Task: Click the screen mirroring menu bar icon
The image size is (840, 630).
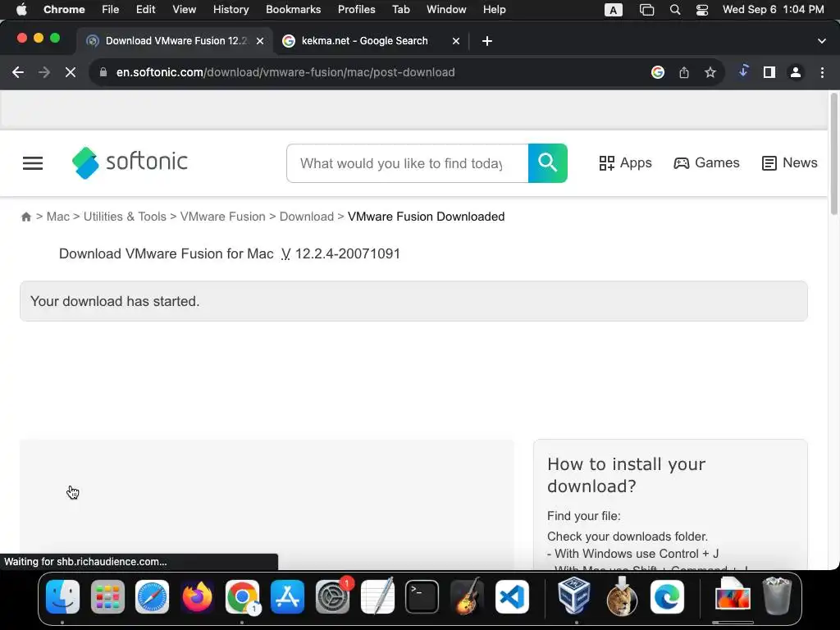Action: (646, 10)
